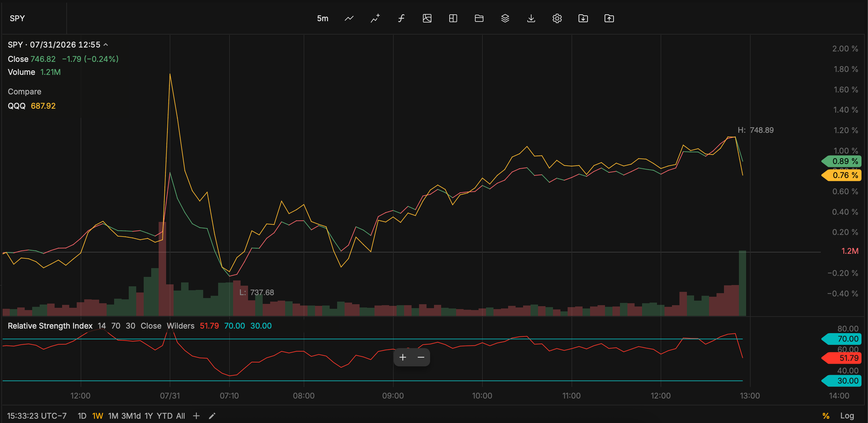
Task: Collapse the SPY legend chevron
Action: coord(105,45)
